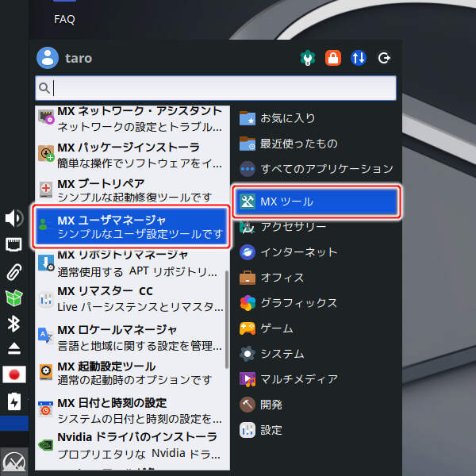Open the 開発 category
Image resolution: width=476 pixels, height=476 pixels.
316,405
